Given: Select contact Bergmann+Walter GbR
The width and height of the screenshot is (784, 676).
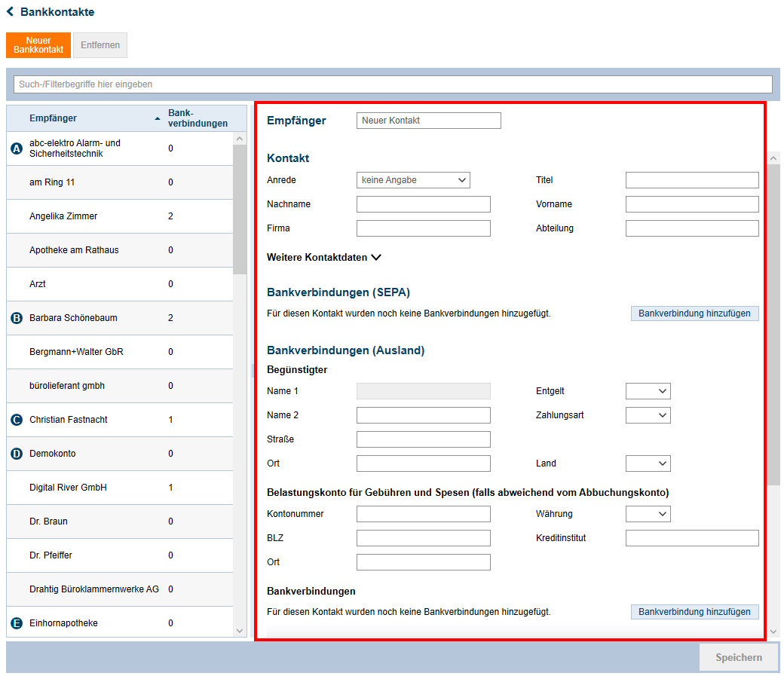Looking at the screenshot, I should (120, 352).
